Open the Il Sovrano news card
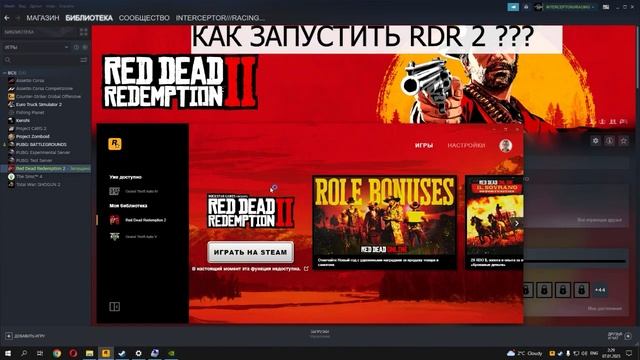 pyautogui.click(x=494, y=222)
